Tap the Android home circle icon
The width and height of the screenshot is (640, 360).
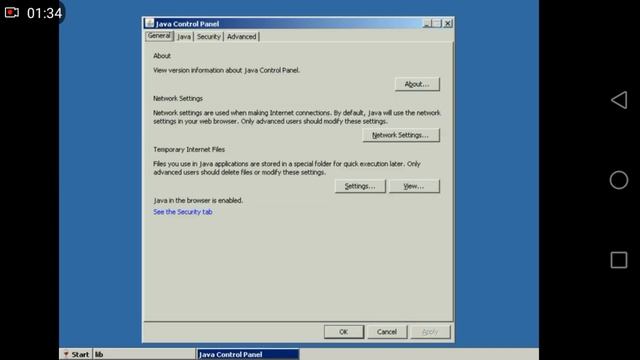[619, 180]
